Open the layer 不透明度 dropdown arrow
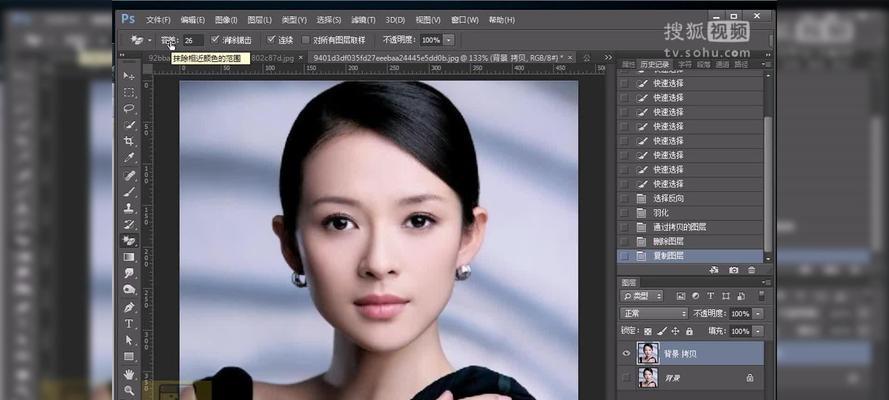This screenshot has height=400, width=889. pyautogui.click(x=759, y=313)
